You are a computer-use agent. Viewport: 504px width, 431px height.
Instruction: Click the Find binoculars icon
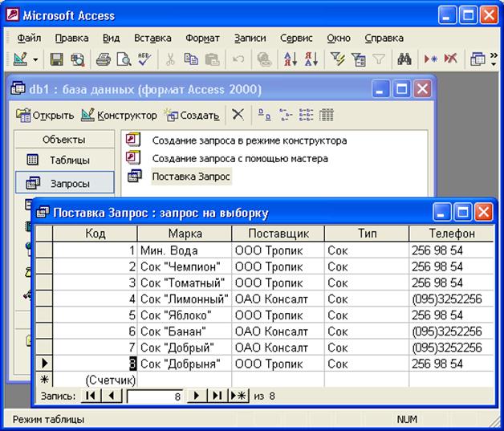click(x=404, y=59)
